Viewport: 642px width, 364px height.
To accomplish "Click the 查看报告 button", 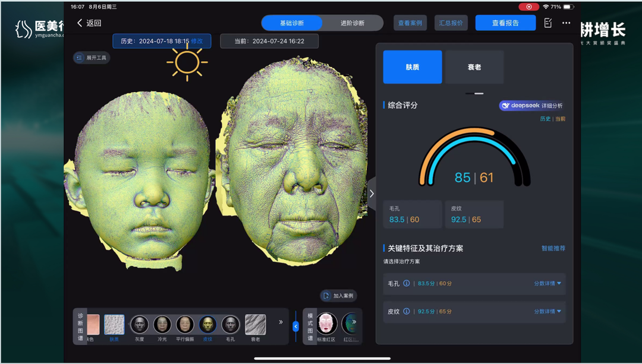I will pos(505,22).
